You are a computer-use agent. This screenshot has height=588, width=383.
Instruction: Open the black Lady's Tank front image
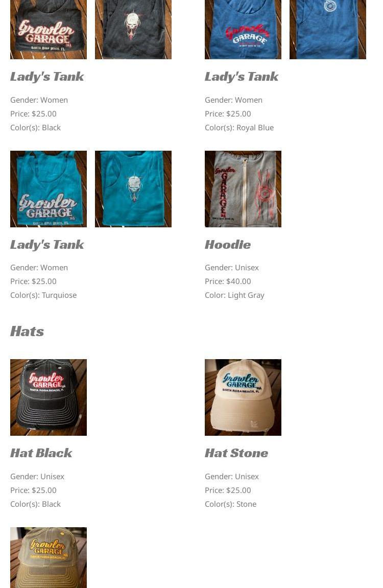(x=49, y=29)
